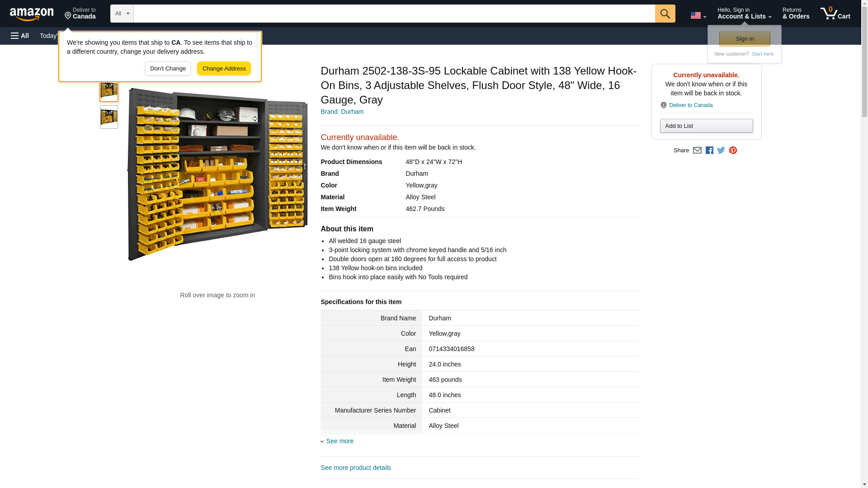Open the Brand: Durham link

tap(342, 112)
